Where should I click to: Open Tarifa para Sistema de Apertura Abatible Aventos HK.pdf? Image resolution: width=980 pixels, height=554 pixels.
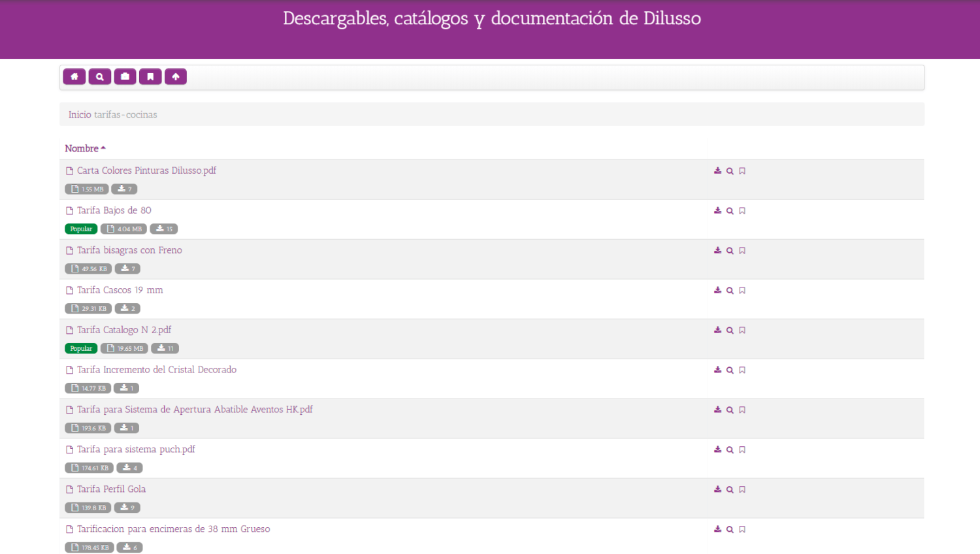tap(195, 410)
